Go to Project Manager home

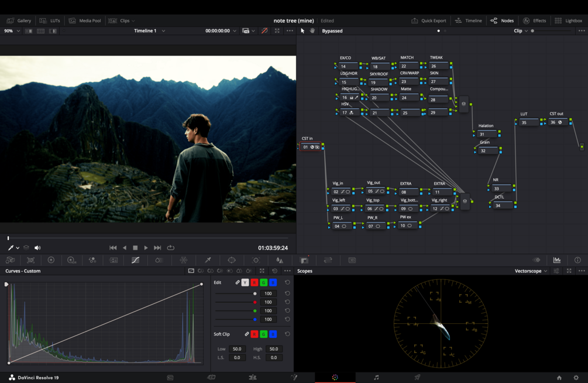coord(559,377)
